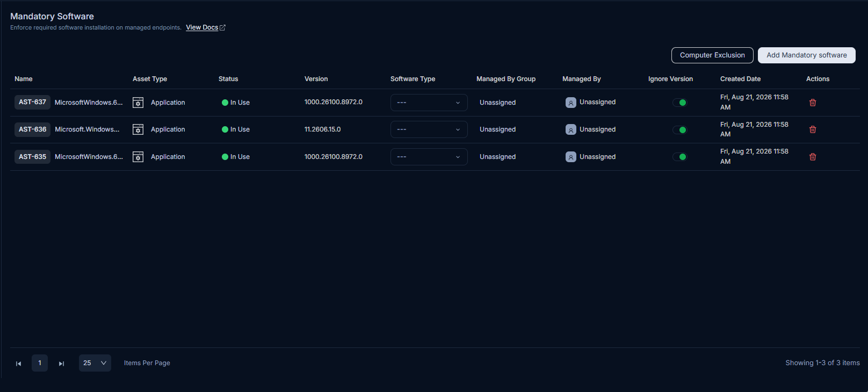
Task: Click created date of AST-635
Action: click(754, 156)
